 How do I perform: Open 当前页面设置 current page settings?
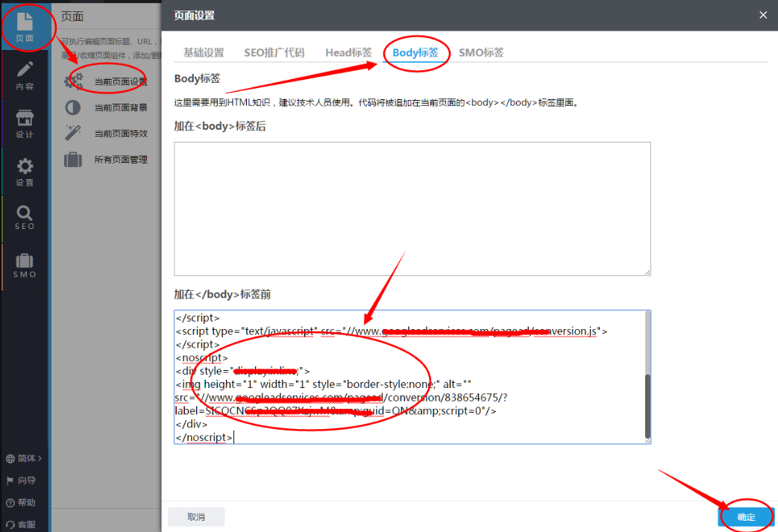(119, 81)
